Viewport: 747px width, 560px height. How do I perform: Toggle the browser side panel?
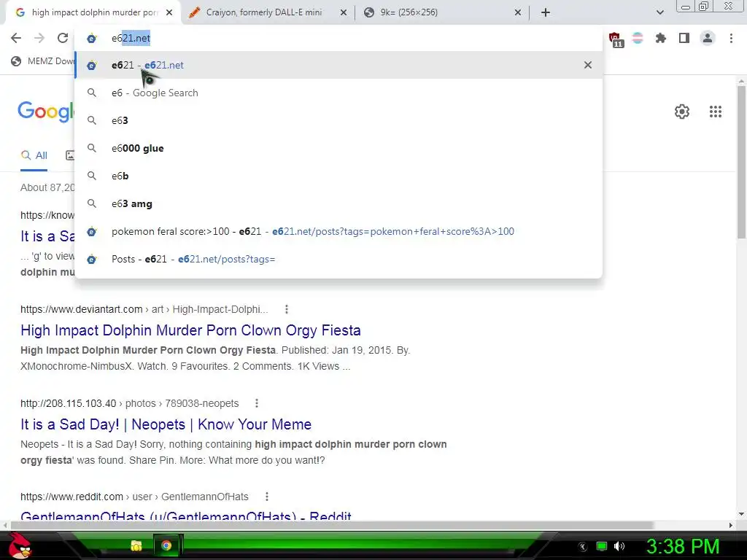pos(684,38)
